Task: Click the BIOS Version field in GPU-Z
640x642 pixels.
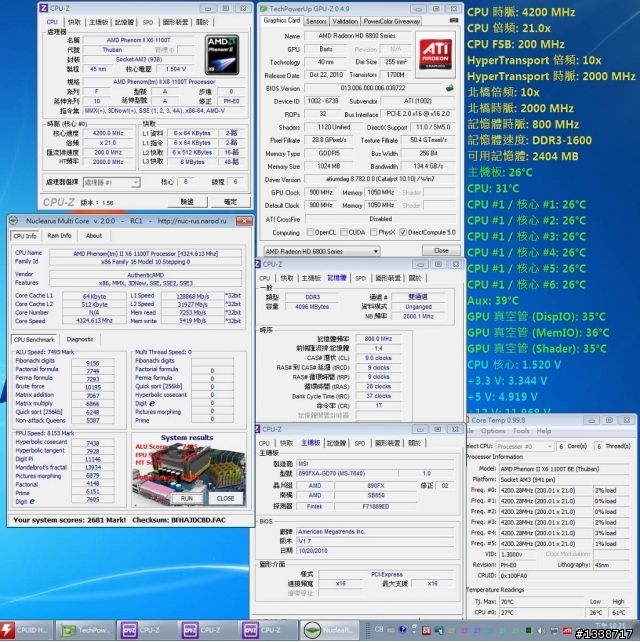Action: (x=373, y=88)
